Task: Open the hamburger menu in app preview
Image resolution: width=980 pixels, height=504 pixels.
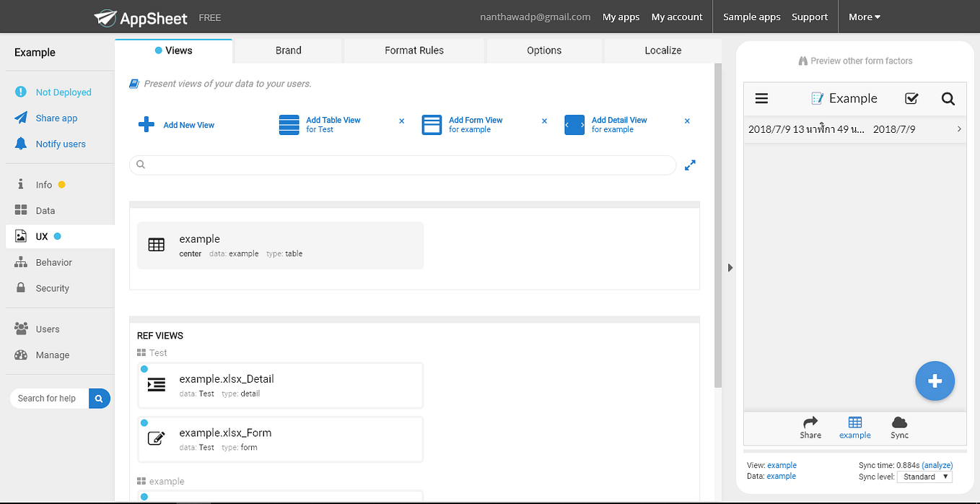Action: [761, 98]
